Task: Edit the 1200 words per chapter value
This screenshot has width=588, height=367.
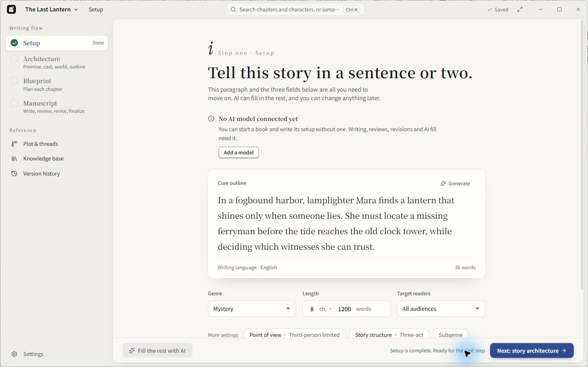Action: [345, 309]
